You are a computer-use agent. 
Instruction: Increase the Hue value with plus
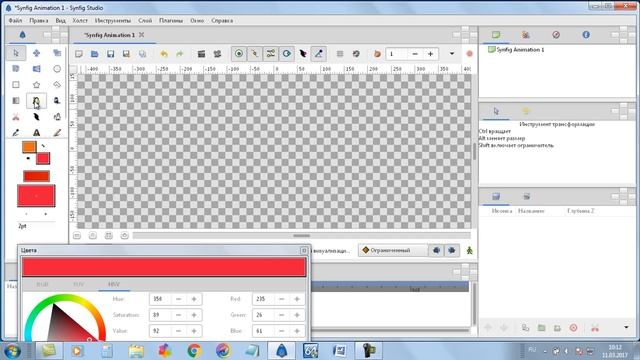coord(194,299)
